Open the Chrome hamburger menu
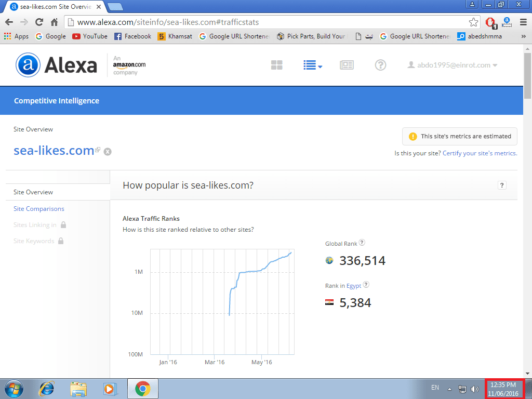Image resolution: width=532 pixels, height=399 pixels. coord(523,22)
